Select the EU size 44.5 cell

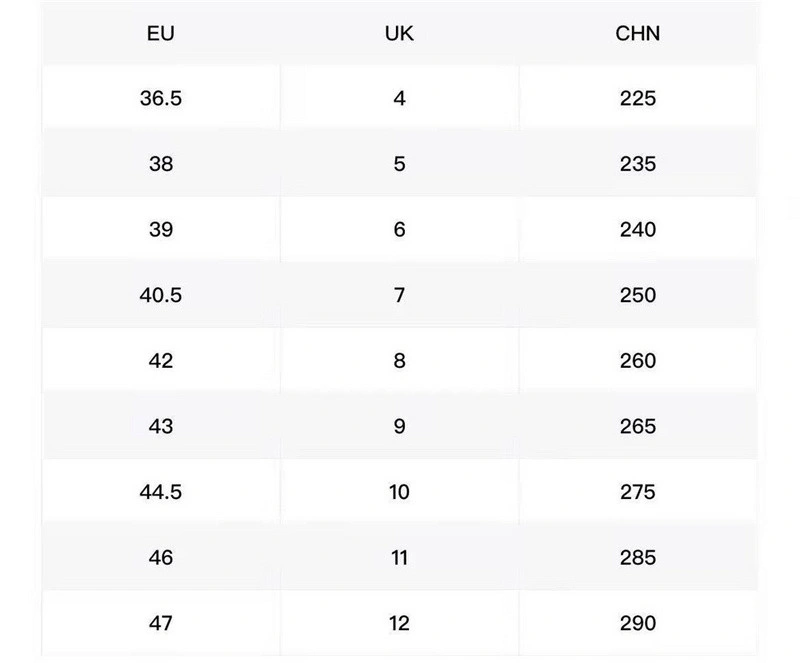tap(161, 492)
